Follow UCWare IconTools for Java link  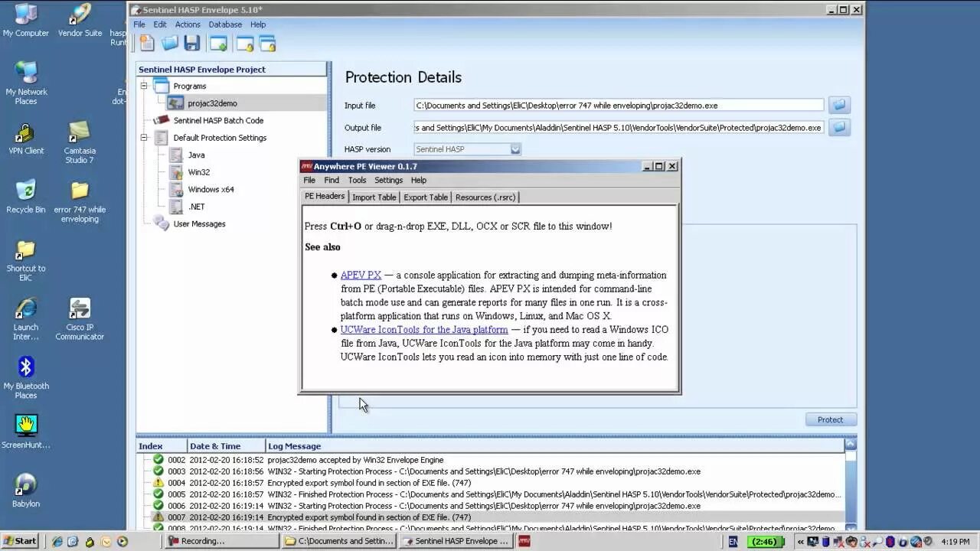(424, 329)
